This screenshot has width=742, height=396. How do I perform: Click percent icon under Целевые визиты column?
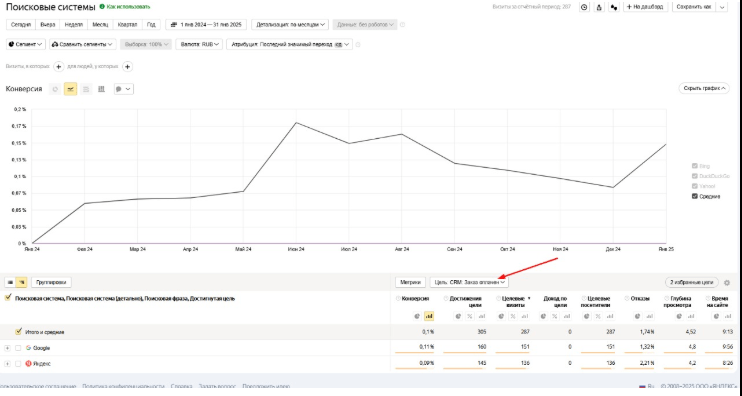click(x=513, y=316)
